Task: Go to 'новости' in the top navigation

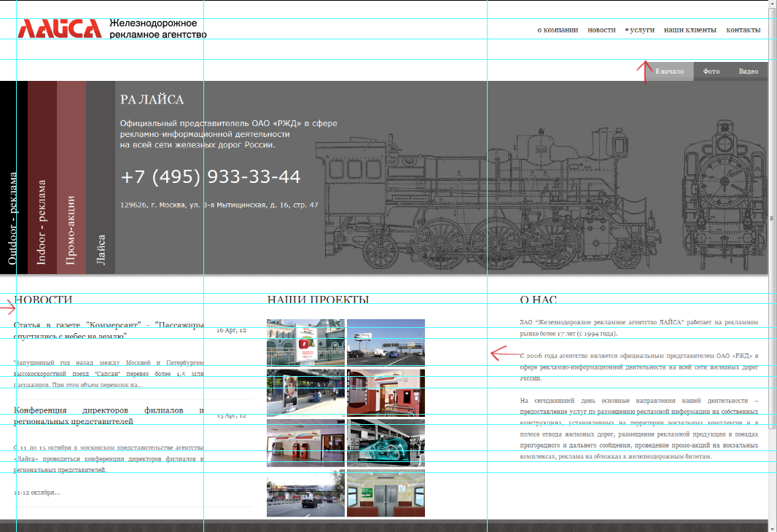Action: [601, 30]
